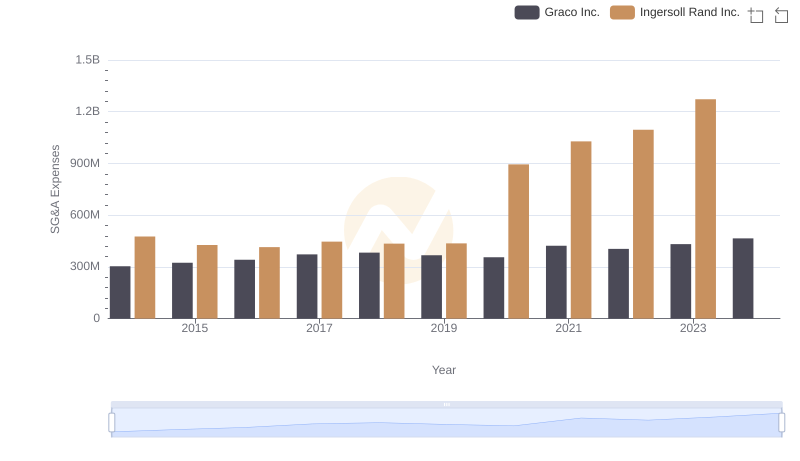Click the 0 y-axis label

click(96, 318)
